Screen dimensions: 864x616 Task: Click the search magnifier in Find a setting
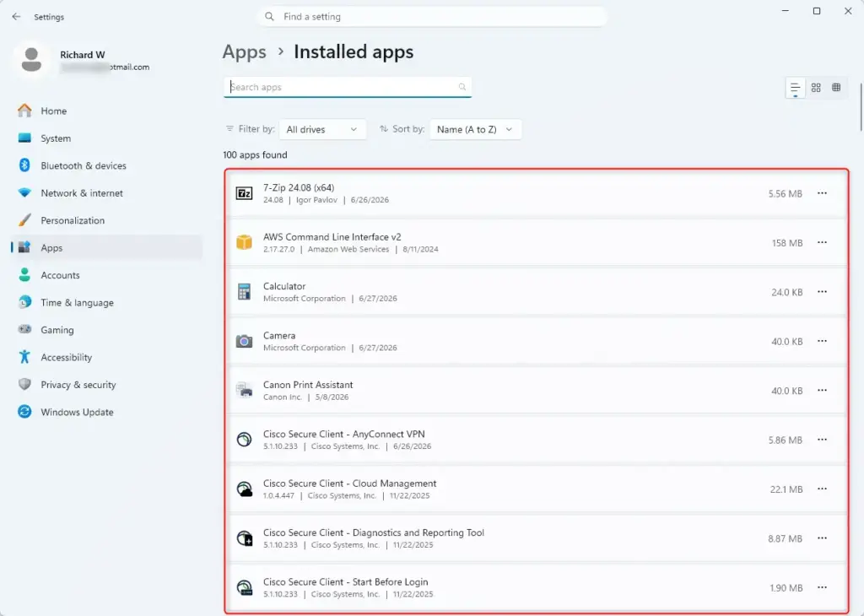coord(269,17)
